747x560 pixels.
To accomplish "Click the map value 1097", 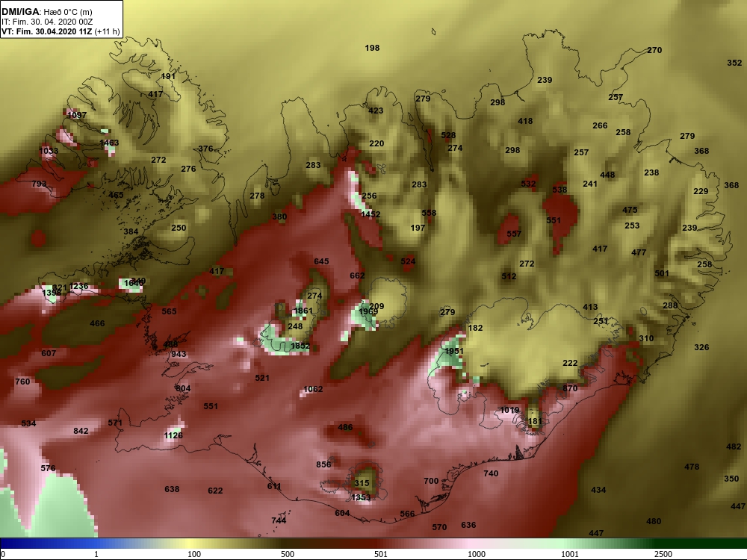I will click(77, 115).
